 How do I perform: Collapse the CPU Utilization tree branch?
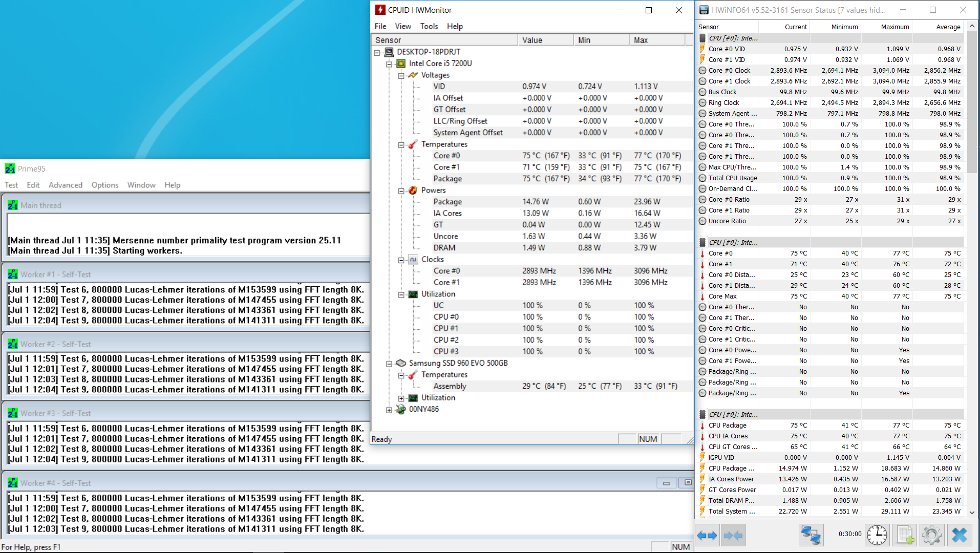401,294
